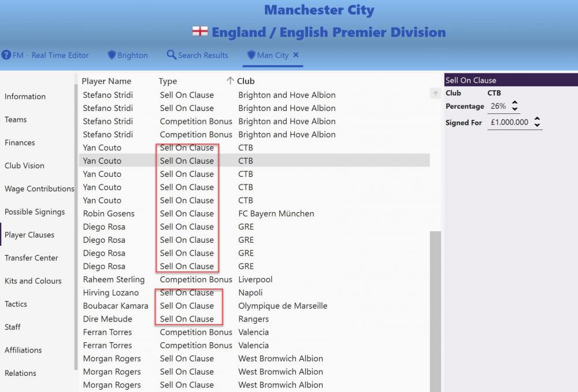Select Boubacar Kamara row
The height and width of the screenshot is (392, 578).
coord(254,306)
